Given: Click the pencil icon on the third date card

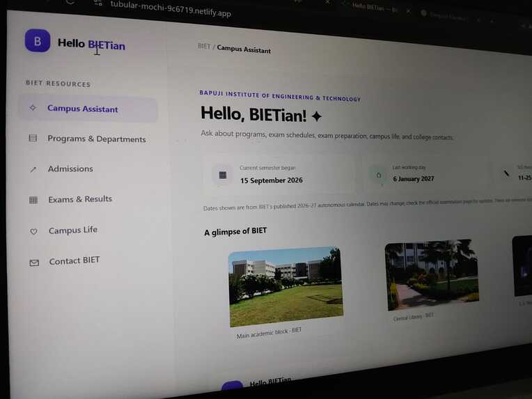Looking at the screenshot, I should click(506, 173).
